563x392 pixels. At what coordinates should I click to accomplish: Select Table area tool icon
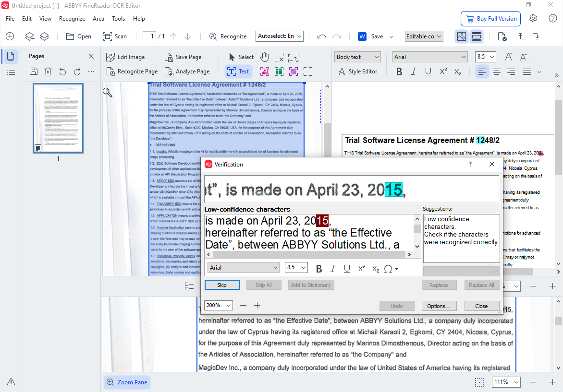coord(279,71)
